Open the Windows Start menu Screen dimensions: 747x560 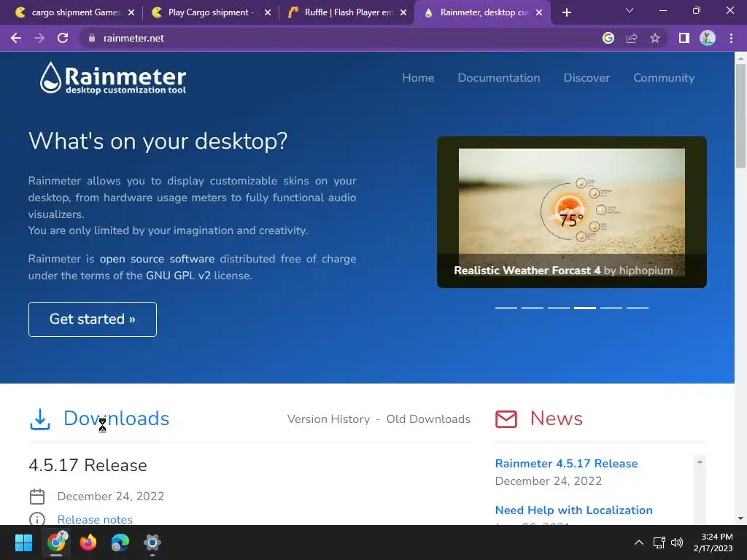pyautogui.click(x=23, y=542)
